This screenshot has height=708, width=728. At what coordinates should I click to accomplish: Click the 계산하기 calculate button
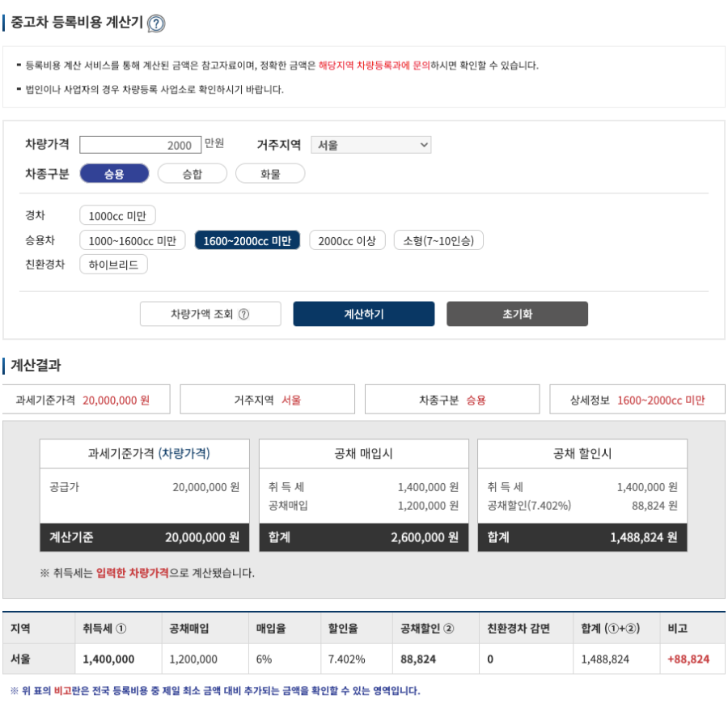point(362,314)
